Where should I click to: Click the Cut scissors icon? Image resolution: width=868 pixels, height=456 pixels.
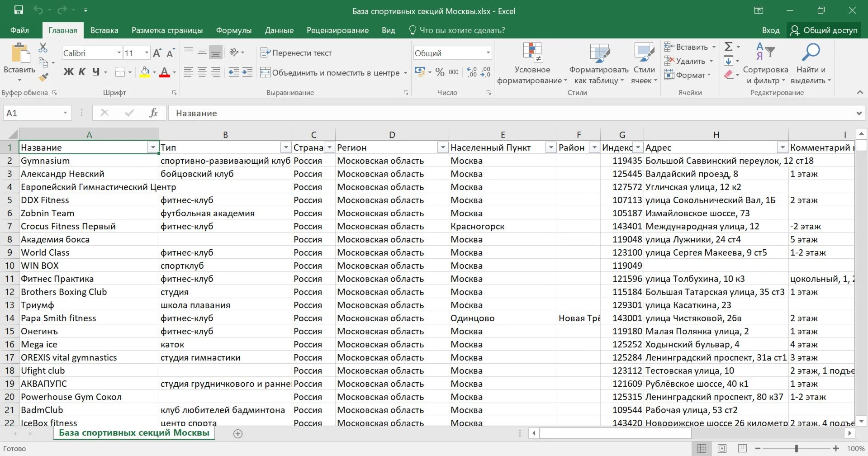43,47
